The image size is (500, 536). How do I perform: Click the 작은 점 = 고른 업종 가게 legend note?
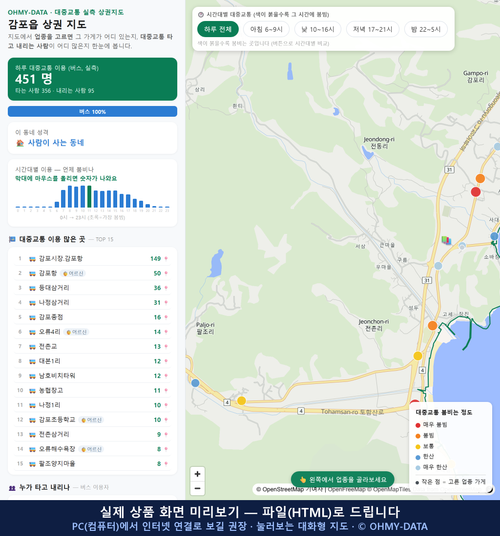(450, 482)
